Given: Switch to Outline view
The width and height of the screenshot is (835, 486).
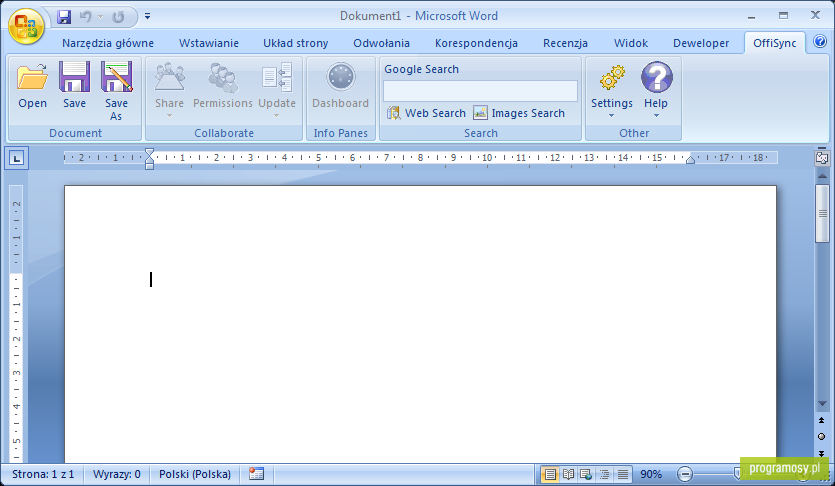Looking at the screenshot, I should tap(604, 474).
